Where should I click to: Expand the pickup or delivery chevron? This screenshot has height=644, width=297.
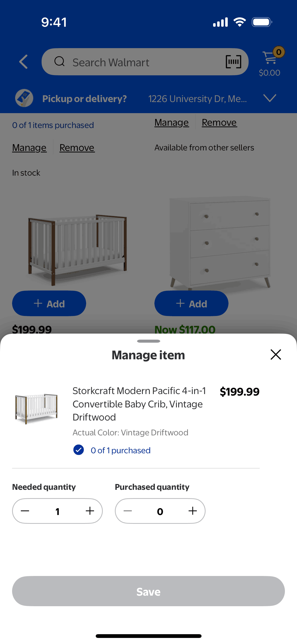point(270,98)
